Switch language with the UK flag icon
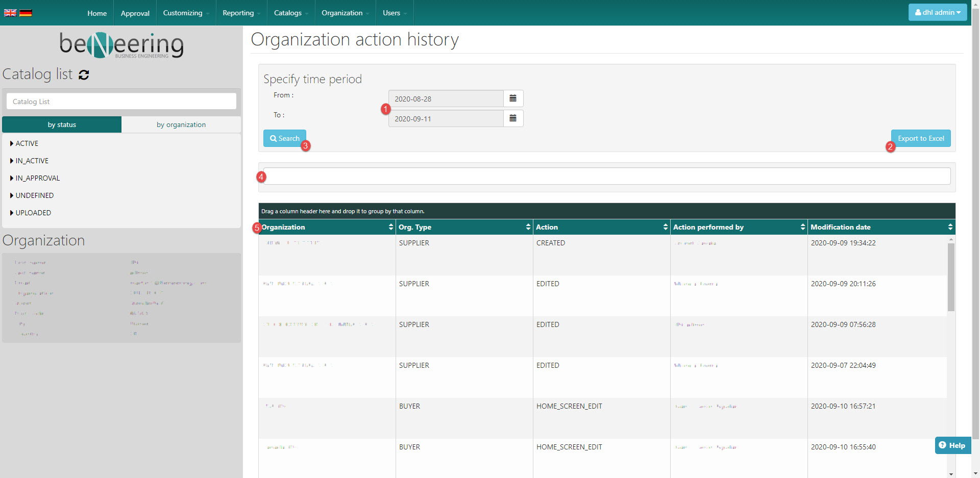 [10, 13]
